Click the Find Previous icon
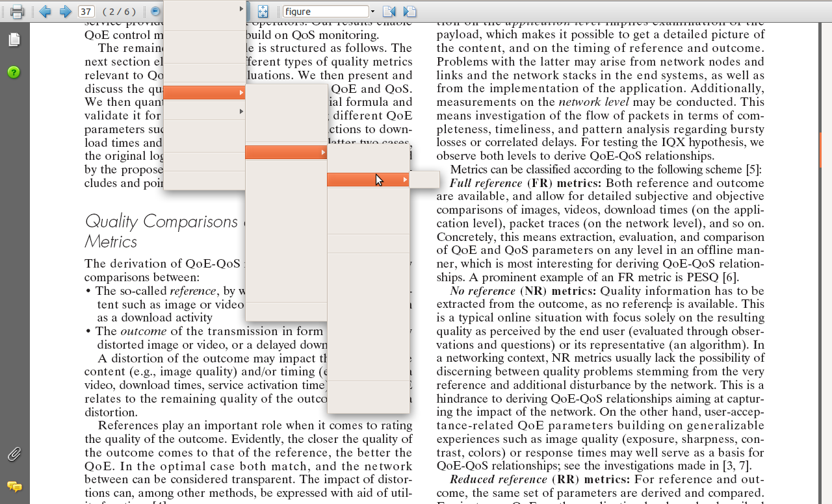832x504 pixels. [389, 11]
